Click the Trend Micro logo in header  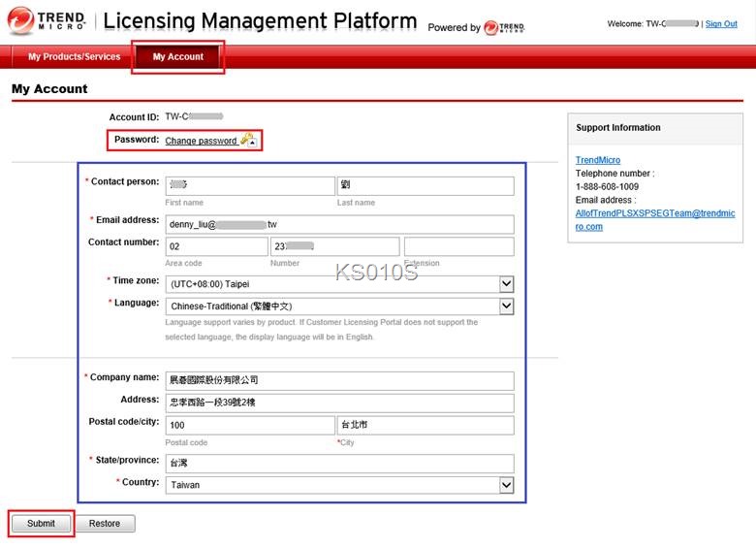click(x=47, y=20)
